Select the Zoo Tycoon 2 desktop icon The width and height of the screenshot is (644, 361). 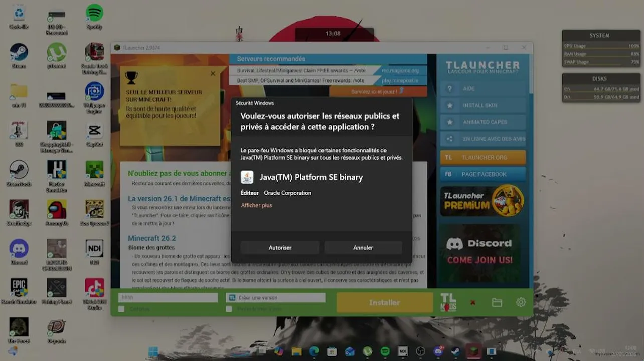pos(94,212)
